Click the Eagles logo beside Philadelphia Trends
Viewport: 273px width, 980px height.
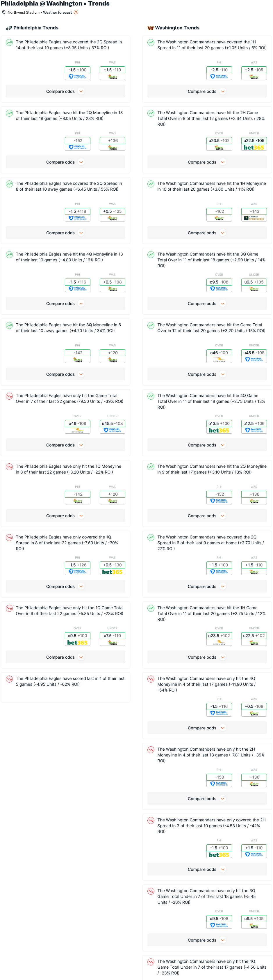(9, 28)
